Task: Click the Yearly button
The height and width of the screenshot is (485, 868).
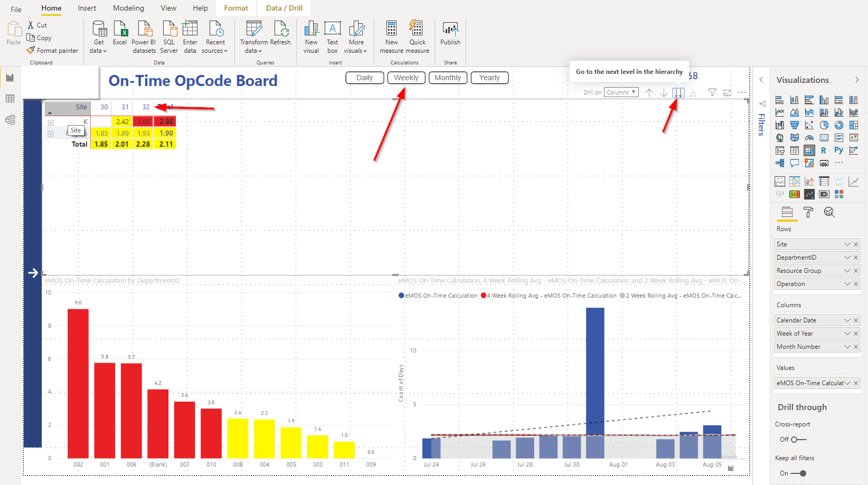Action: [x=489, y=78]
